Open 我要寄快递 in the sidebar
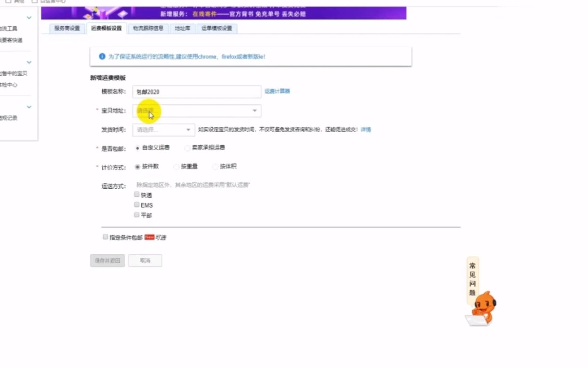588x368 pixels. [x=11, y=40]
